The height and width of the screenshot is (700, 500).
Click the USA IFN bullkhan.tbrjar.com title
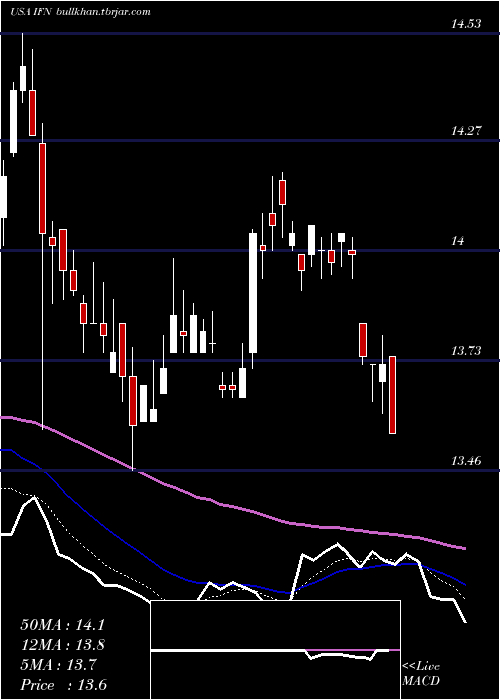click(x=80, y=12)
